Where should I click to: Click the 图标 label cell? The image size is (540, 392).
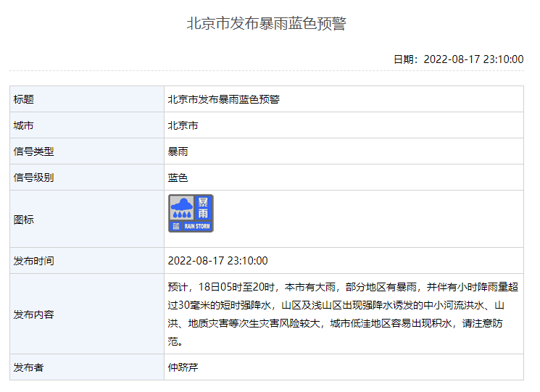click(87, 220)
